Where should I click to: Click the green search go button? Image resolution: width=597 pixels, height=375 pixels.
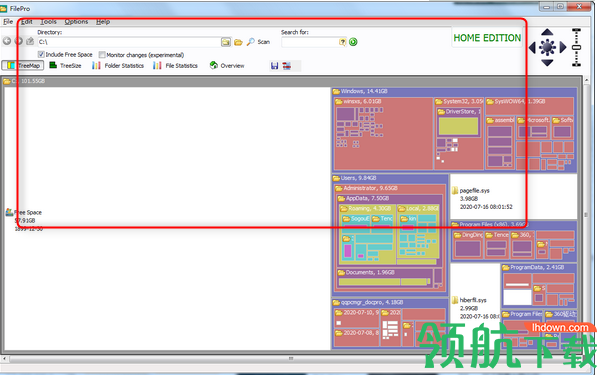353,42
